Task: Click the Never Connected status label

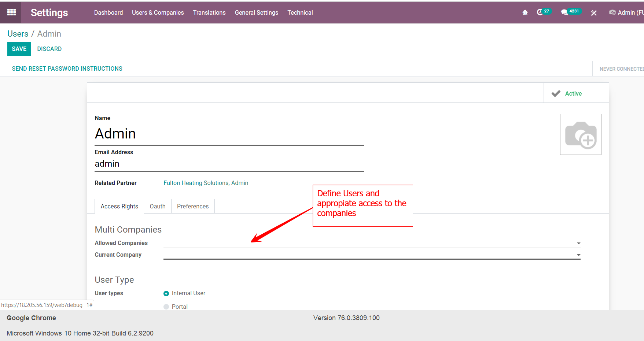Action: coord(622,69)
